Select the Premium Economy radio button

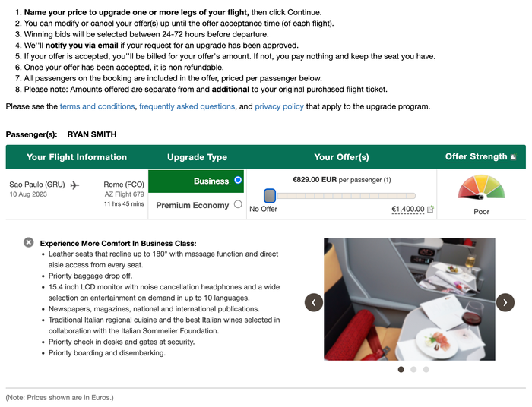tap(238, 204)
